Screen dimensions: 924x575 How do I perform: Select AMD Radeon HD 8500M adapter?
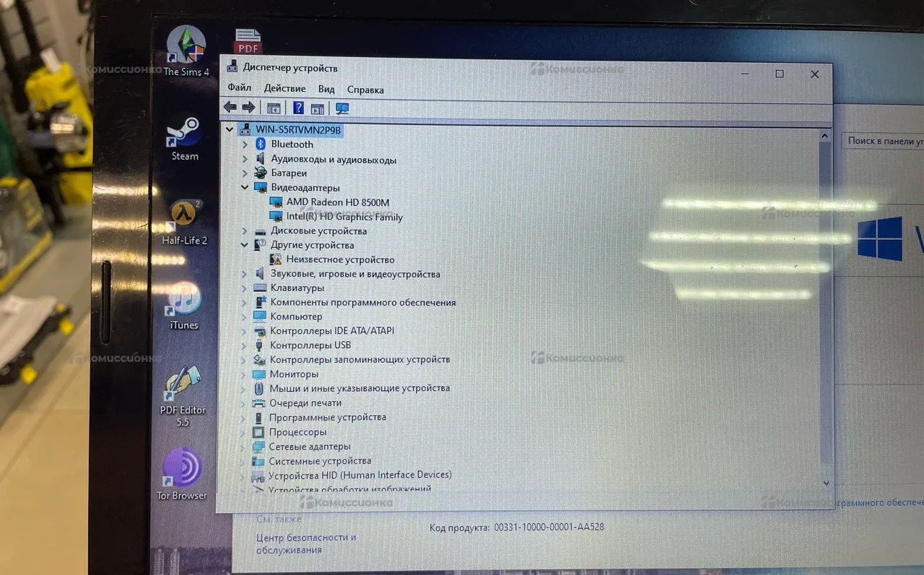click(337, 202)
